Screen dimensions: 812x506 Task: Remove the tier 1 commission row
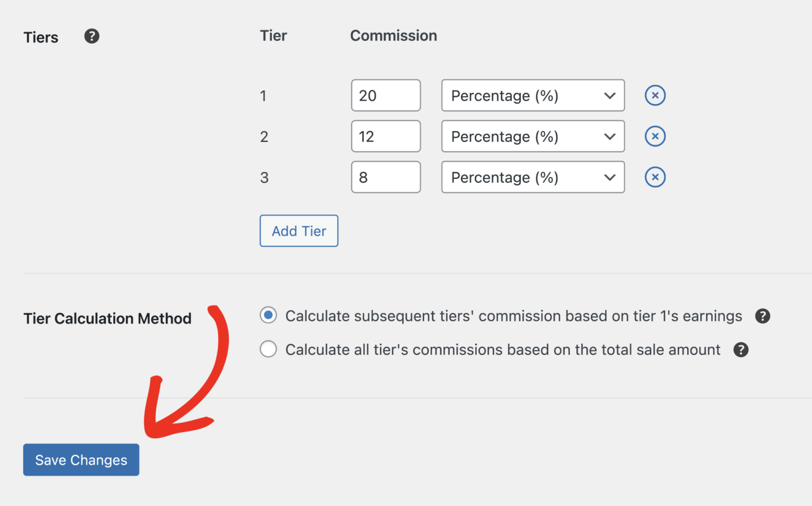(655, 95)
